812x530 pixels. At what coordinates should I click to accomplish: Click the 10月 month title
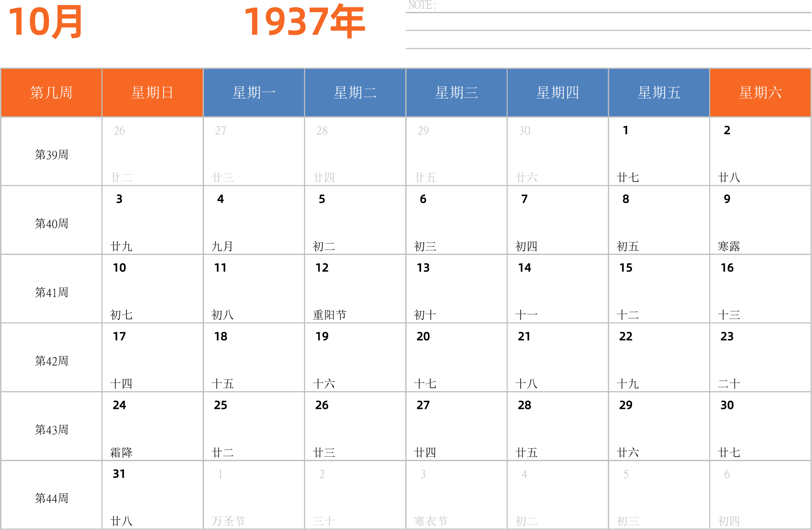click(x=45, y=22)
